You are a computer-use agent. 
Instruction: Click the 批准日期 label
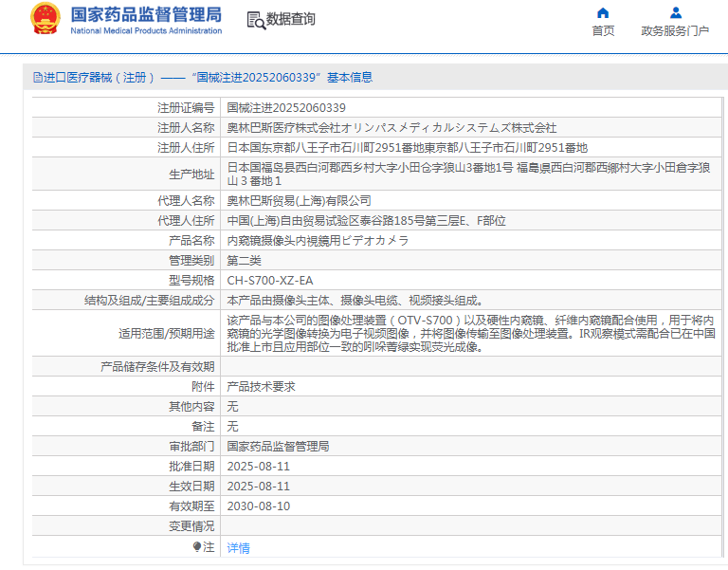click(x=191, y=467)
